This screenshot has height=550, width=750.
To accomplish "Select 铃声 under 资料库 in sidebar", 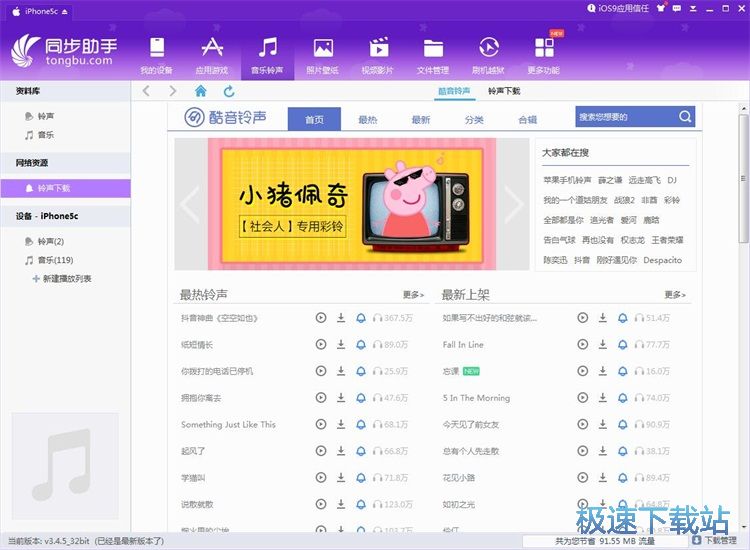I will click(x=46, y=116).
